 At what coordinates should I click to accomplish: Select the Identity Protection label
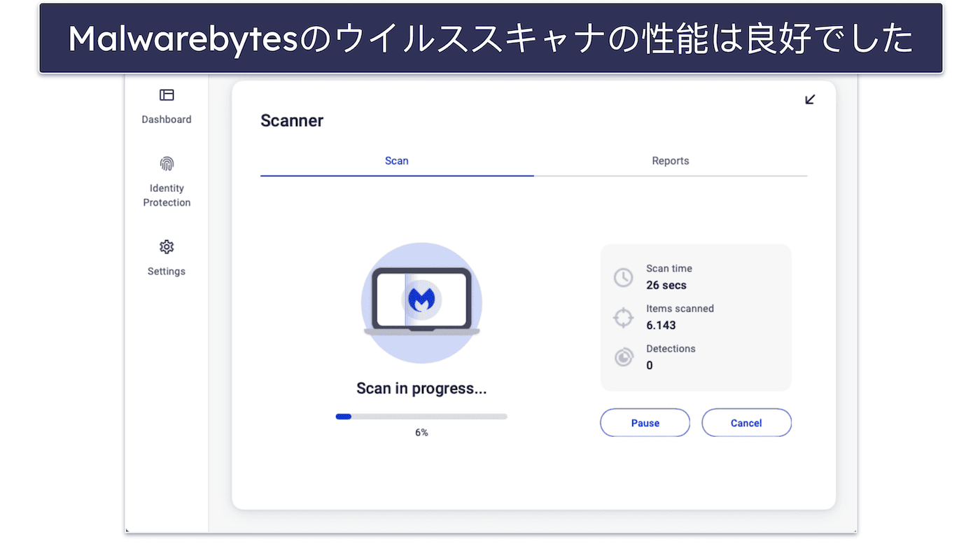pos(167,195)
